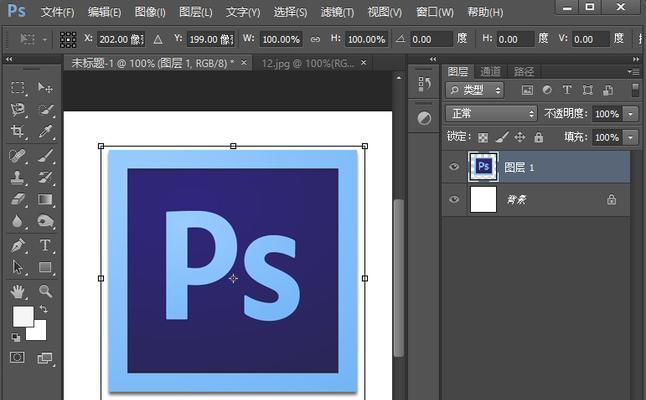Activate the Crop tool
Image resolution: width=646 pixels, height=400 pixels.
coord(17,131)
